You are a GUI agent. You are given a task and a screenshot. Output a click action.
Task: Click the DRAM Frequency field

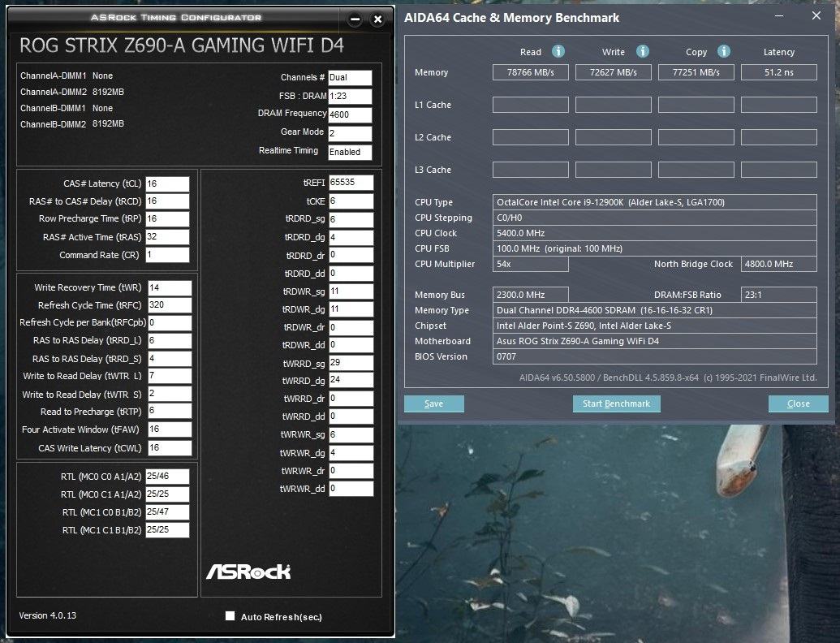[350, 114]
